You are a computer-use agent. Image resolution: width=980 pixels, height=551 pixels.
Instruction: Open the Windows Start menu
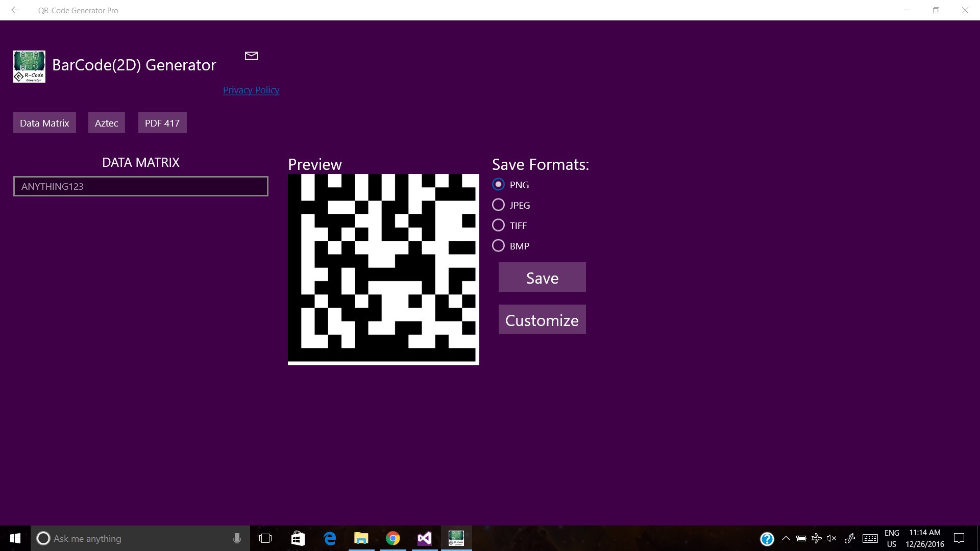tap(15, 538)
